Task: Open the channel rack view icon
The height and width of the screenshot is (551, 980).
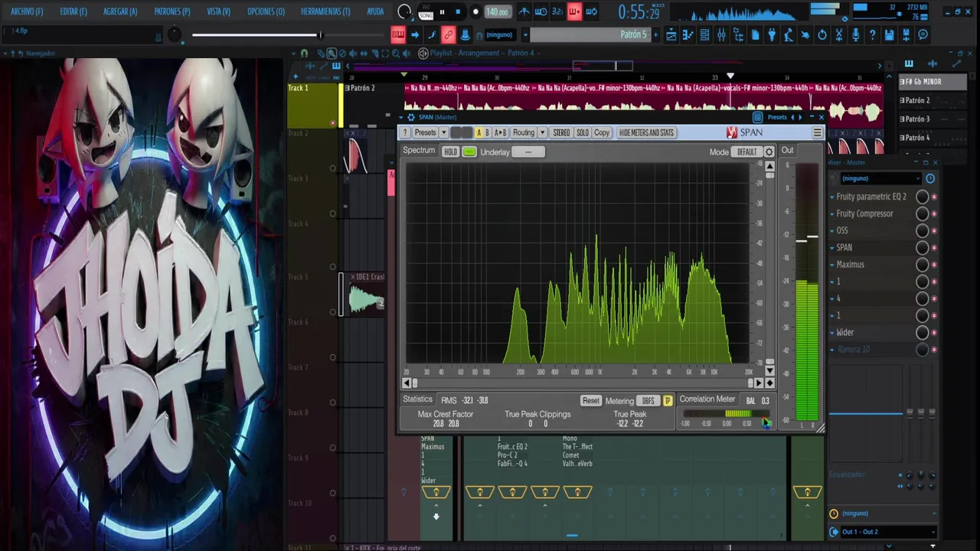Action: tap(704, 34)
